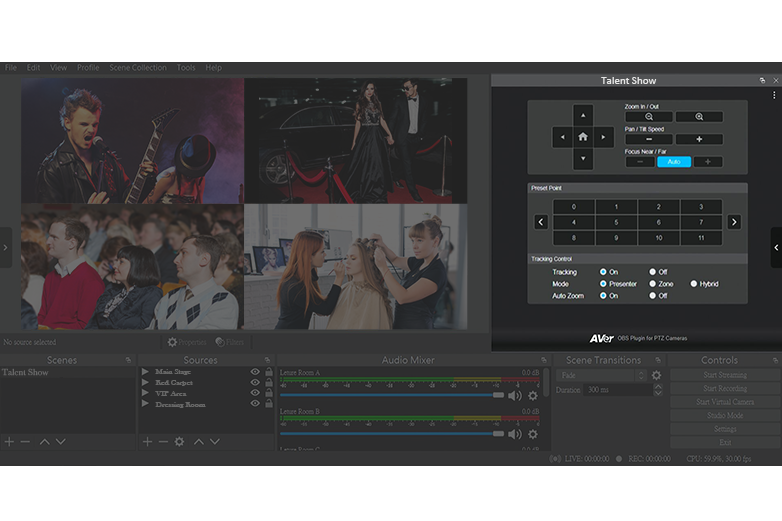782x521 pixels.
Task: Click the zoom out magnifier icon
Action: (x=649, y=117)
